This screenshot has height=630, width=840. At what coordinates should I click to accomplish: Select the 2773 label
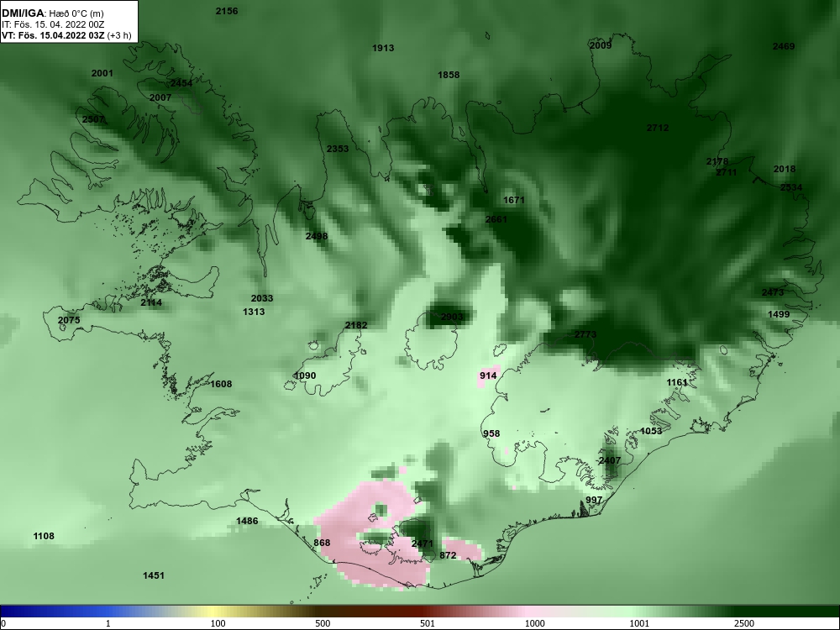click(585, 335)
